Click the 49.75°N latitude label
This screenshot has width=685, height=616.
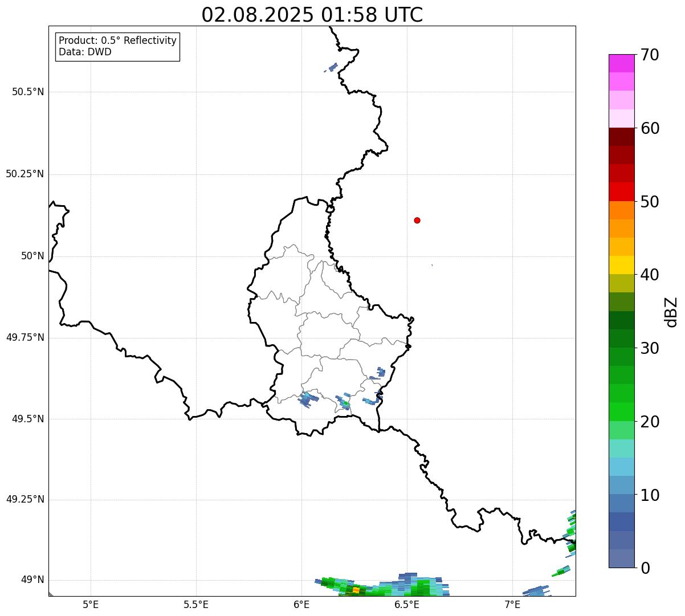25,337
